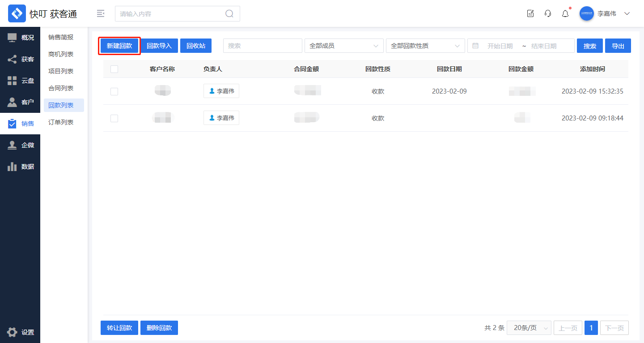The width and height of the screenshot is (644, 343).
Task: Click the 新建回款 button
Action: point(119,46)
